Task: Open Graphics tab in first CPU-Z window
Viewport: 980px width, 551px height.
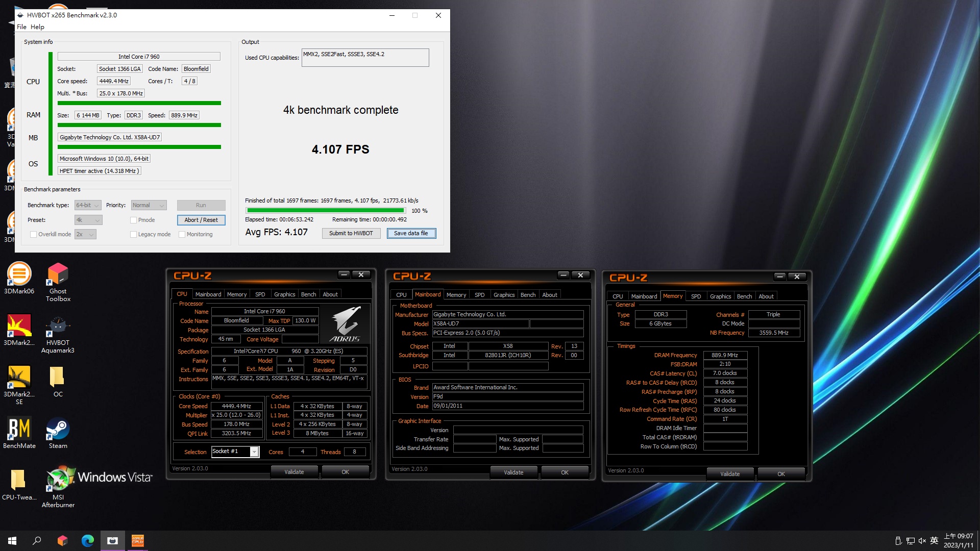Action: coord(284,294)
